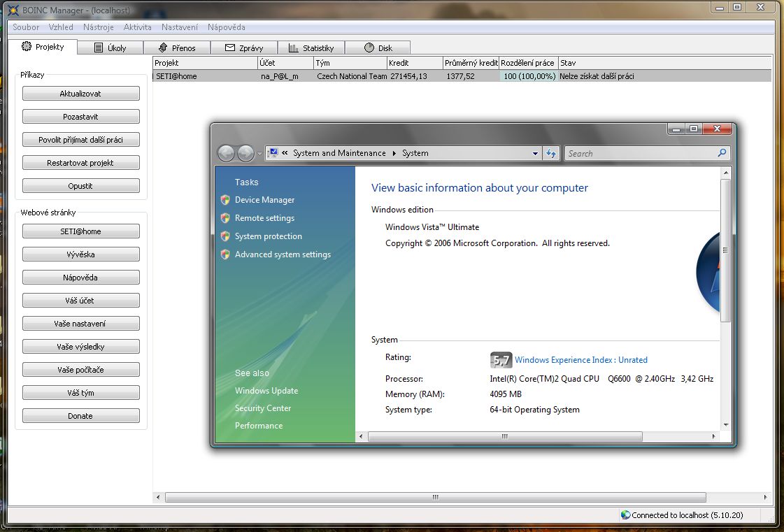Click the 5,7 rating badge icon
The image size is (784, 532).
click(501, 360)
